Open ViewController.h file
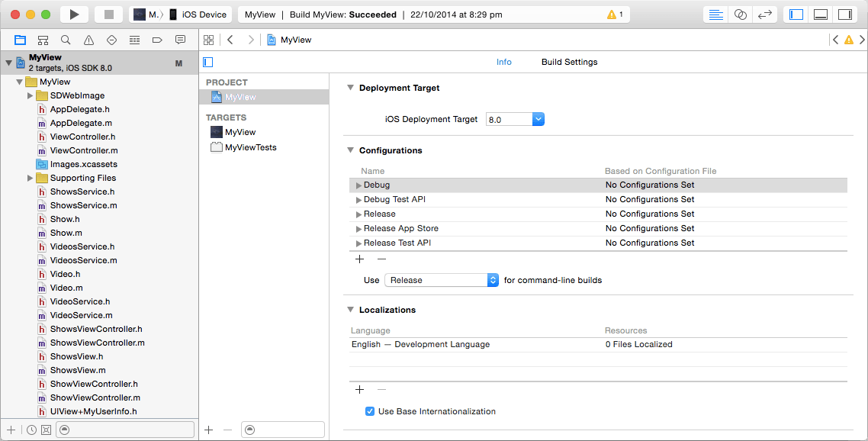868x441 pixels. [x=82, y=137]
